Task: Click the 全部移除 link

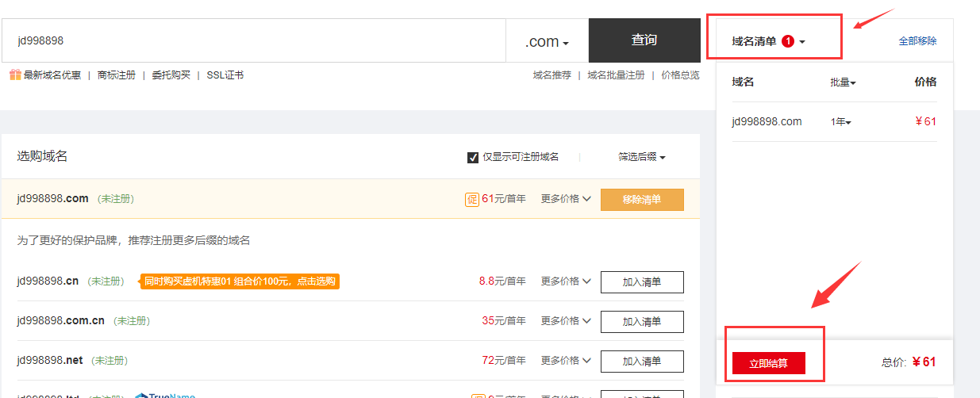Action: point(917,41)
